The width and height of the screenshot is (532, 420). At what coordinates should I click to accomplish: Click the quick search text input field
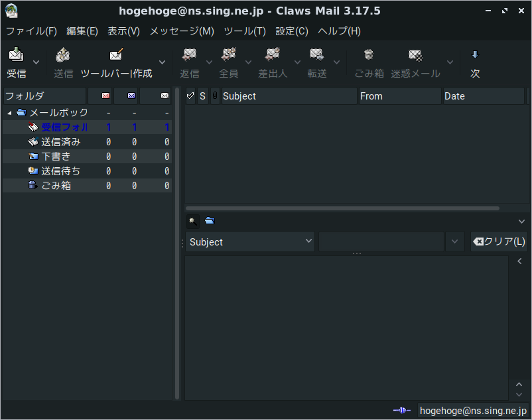pyautogui.click(x=381, y=242)
